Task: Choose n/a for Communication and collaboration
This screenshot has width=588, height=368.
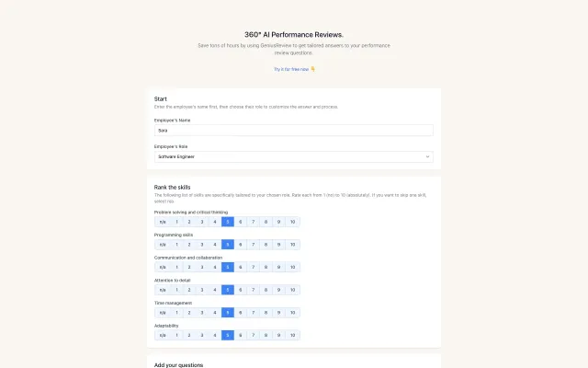Action: pos(163,267)
